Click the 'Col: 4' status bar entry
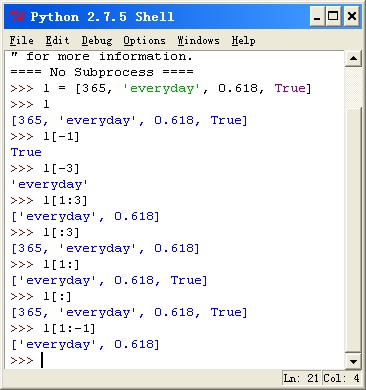Image resolution: width=366 pixels, height=390 pixels. (x=341, y=378)
